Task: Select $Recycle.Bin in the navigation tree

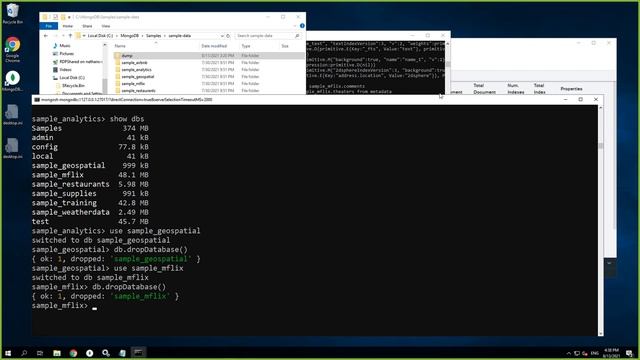Action: 73,86
